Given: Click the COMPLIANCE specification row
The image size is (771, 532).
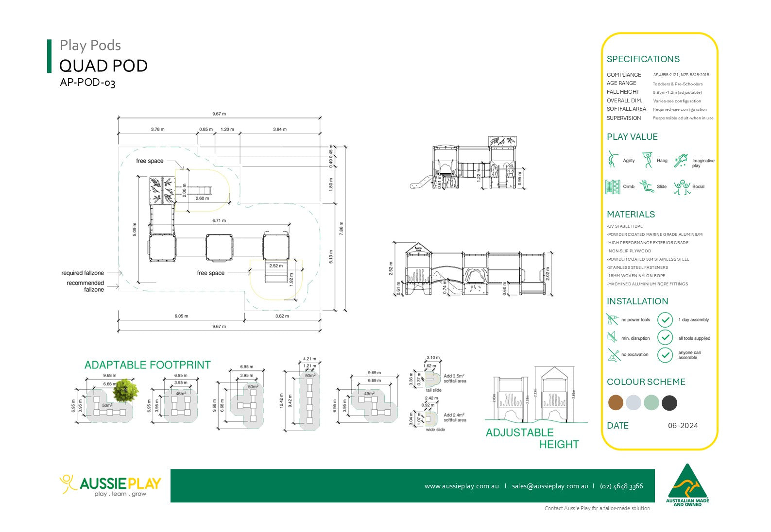Looking at the screenshot, I should tap(658, 75).
